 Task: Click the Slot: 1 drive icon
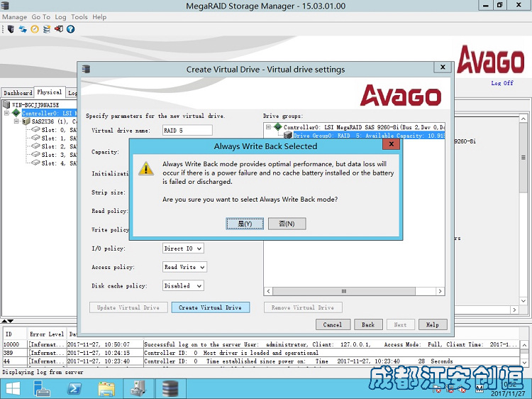pos(35,138)
